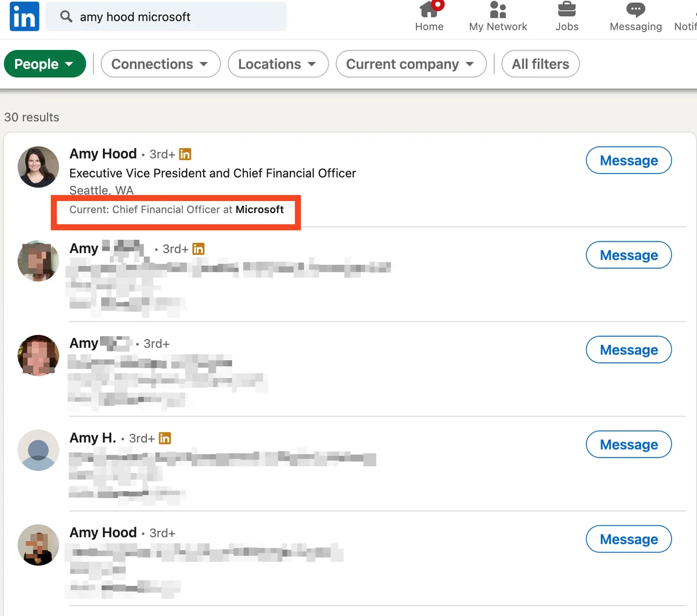
Task: Click Amy Hood CFO profile photo
Action: (38, 167)
